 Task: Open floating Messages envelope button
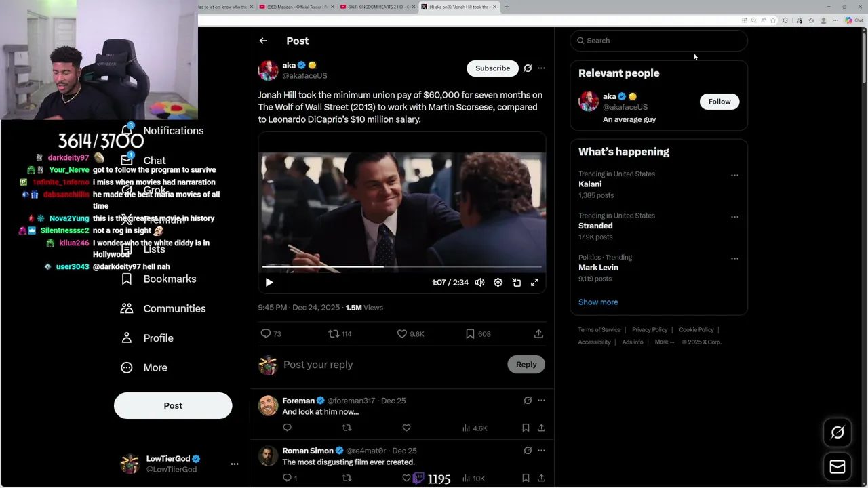pyautogui.click(x=837, y=467)
